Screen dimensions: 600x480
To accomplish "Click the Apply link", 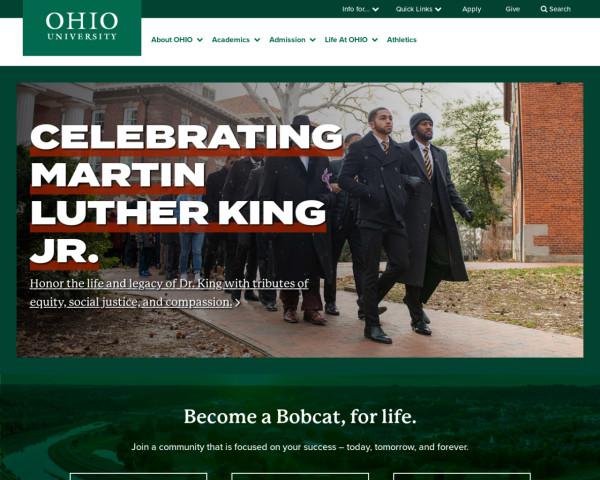I will (x=471, y=9).
